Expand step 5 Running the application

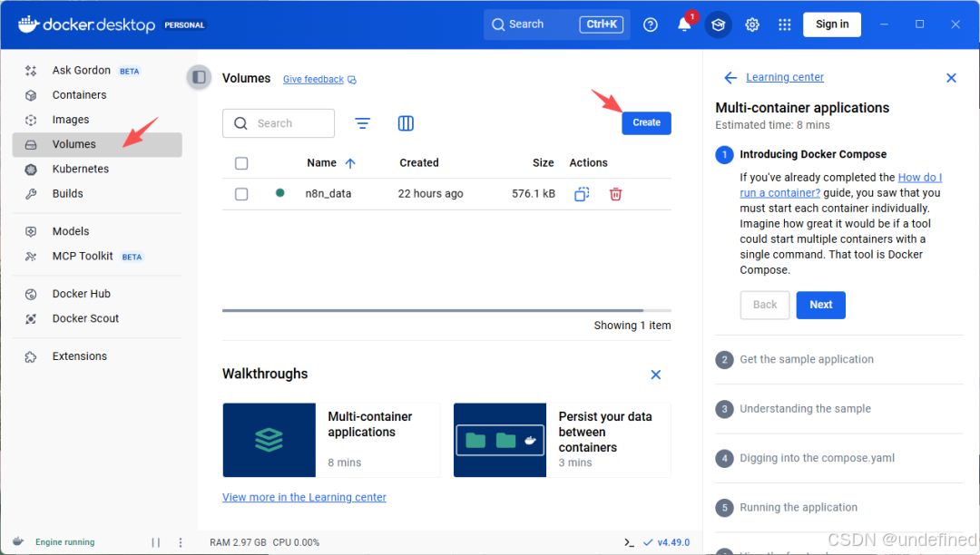838,508
